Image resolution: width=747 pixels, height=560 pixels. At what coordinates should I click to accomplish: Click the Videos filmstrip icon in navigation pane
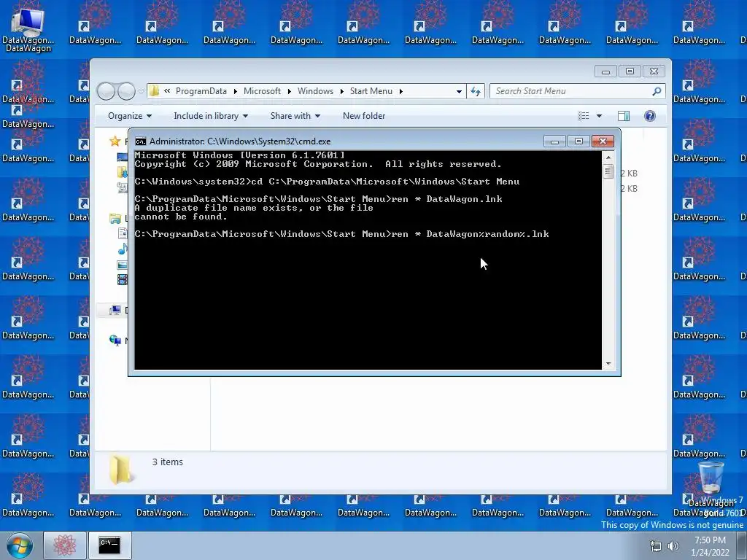point(123,279)
